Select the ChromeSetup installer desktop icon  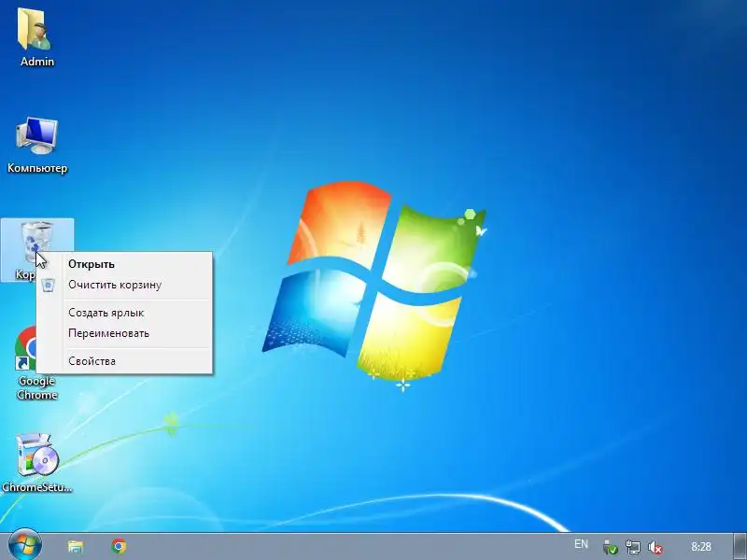[x=36, y=462]
